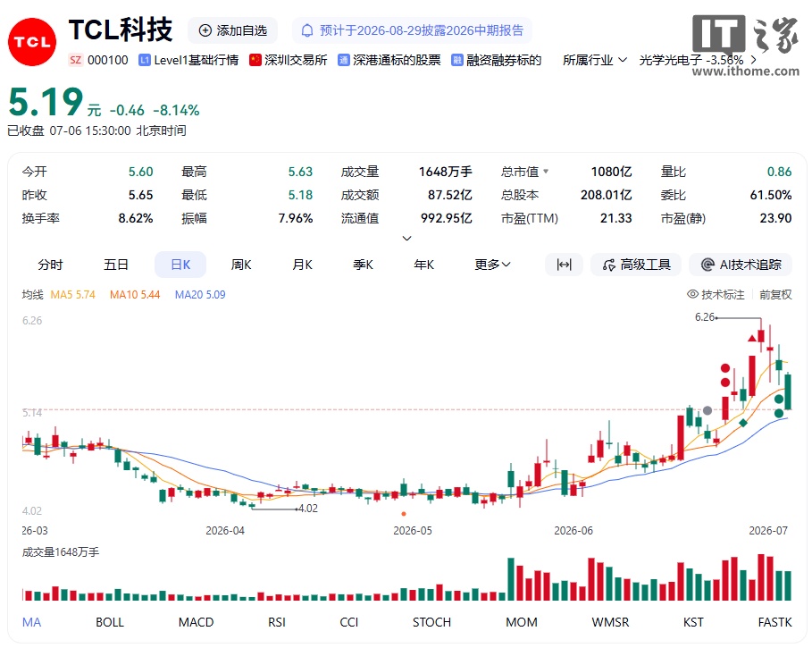Select the MACD indicator tab

coord(196,622)
